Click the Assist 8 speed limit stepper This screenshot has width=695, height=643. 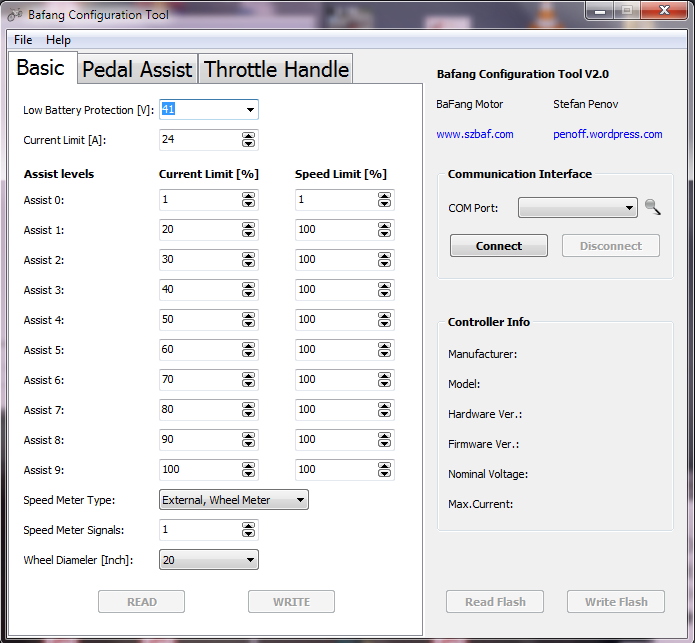[384, 440]
